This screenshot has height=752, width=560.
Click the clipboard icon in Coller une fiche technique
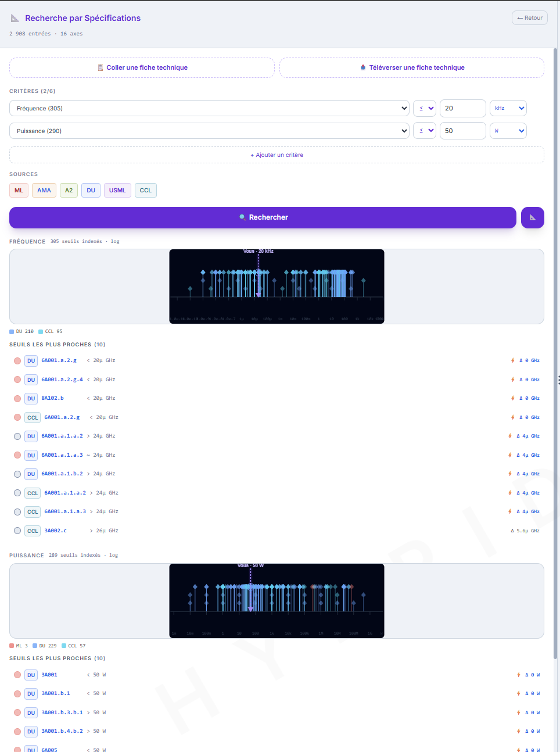click(x=100, y=67)
